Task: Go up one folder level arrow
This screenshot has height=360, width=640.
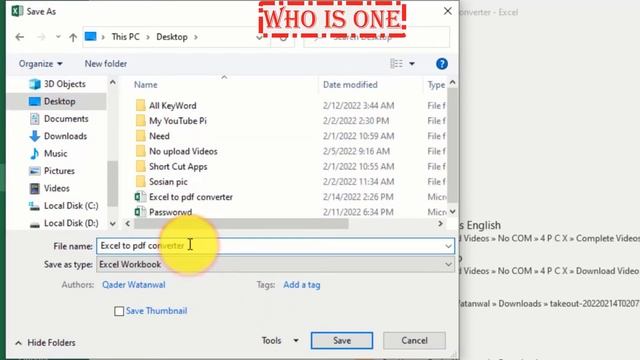Action: 73,37
